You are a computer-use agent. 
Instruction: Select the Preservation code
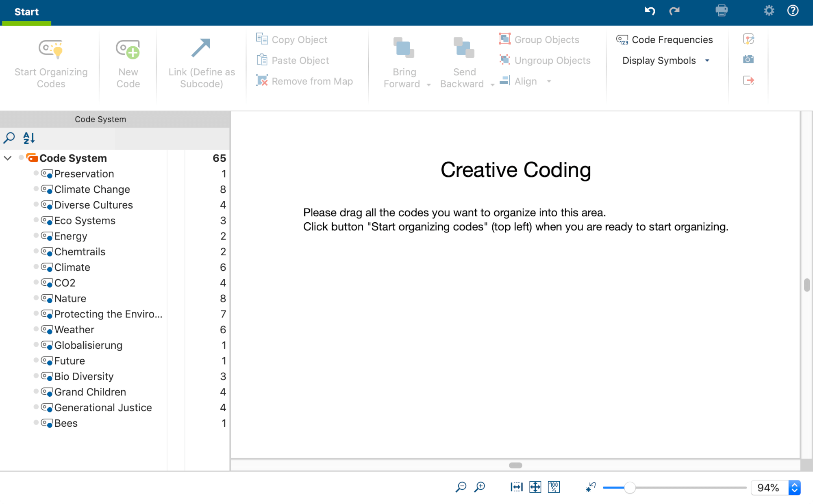84,174
